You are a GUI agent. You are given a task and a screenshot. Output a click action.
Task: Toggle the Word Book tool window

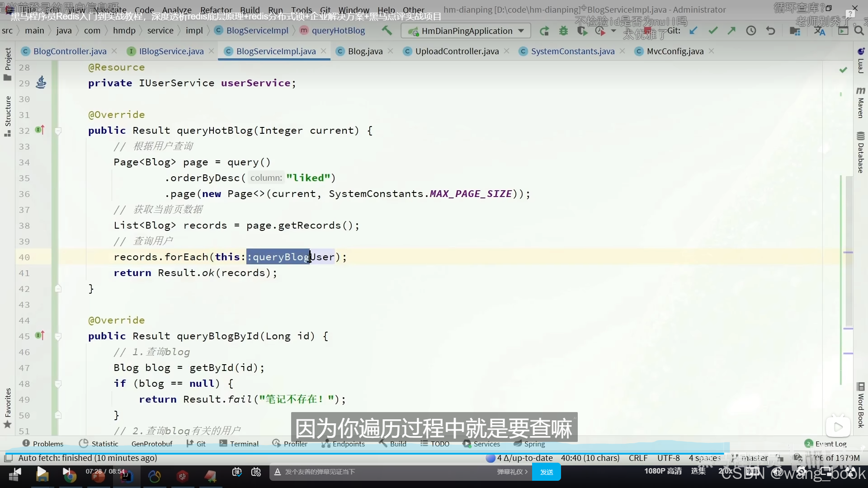(x=861, y=405)
